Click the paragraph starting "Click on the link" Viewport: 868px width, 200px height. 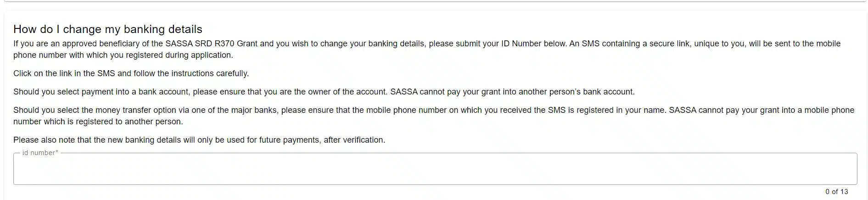[131, 73]
